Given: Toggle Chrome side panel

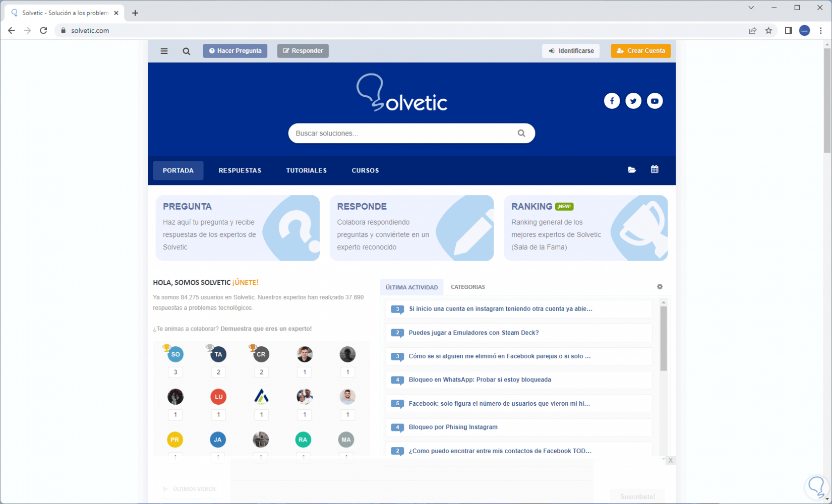Looking at the screenshot, I should click(x=789, y=30).
